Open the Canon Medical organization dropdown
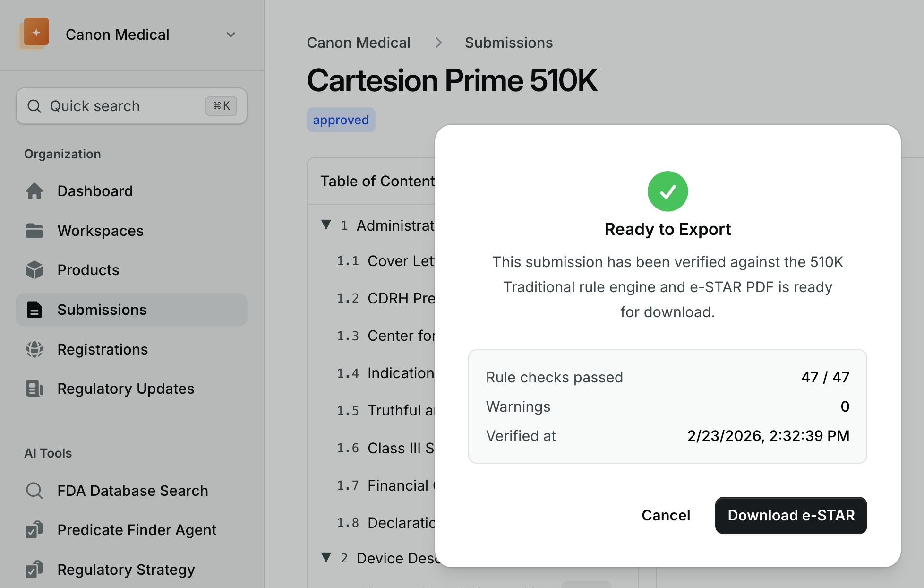This screenshot has height=588, width=924. point(231,35)
